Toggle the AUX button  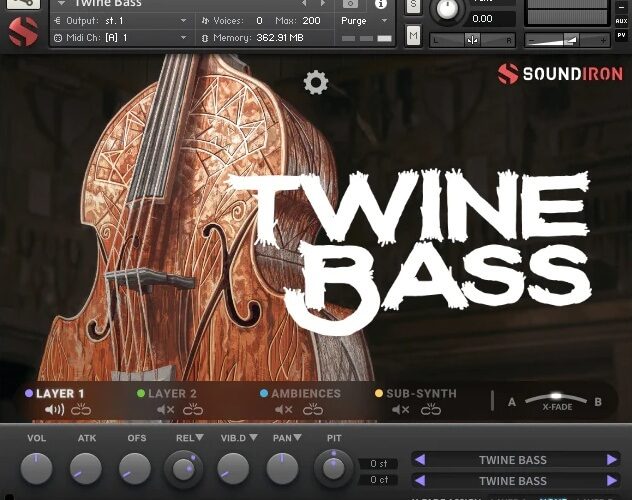(621, 21)
